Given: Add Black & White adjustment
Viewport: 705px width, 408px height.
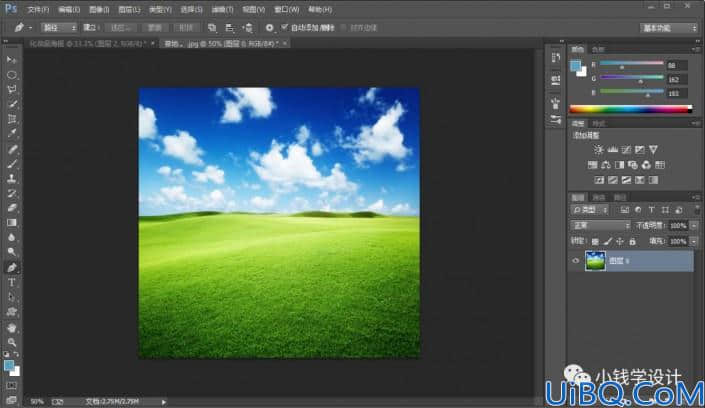Looking at the screenshot, I should (620, 165).
